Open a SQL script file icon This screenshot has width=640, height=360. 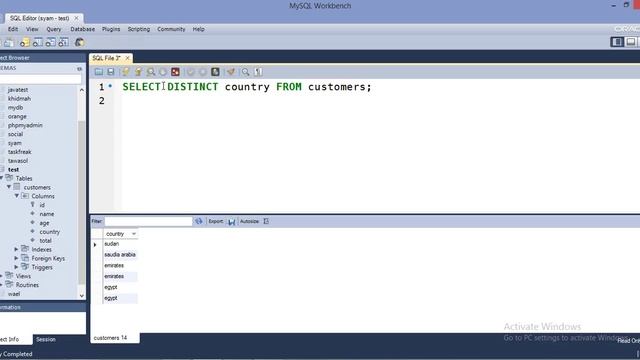pyautogui.click(x=98, y=72)
